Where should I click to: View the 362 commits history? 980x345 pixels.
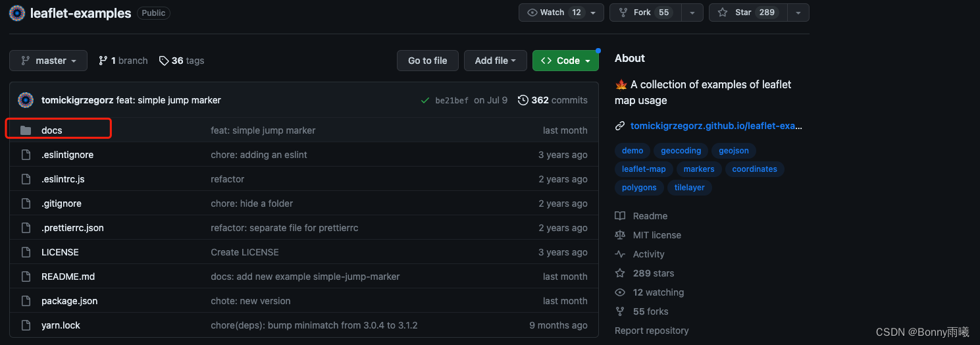tap(553, 100)
